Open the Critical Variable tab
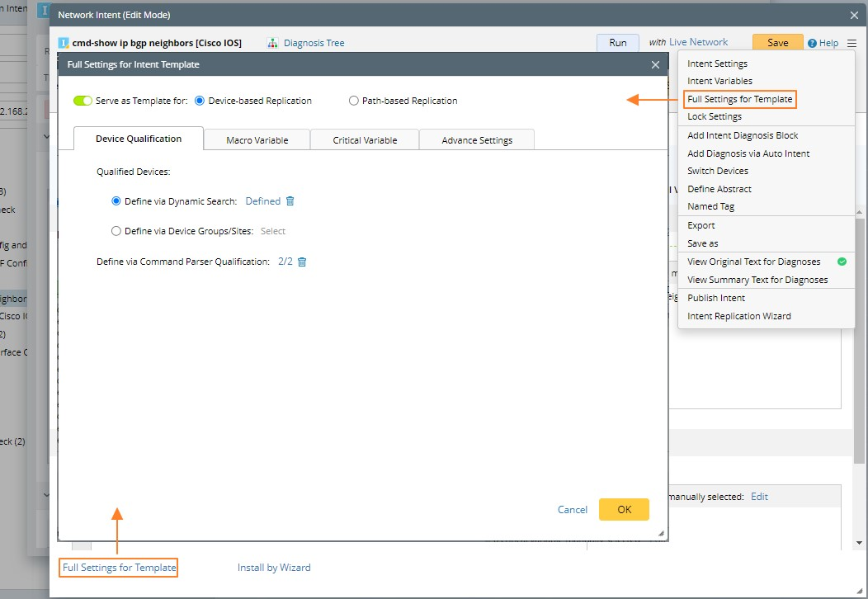 pos(365,140)
